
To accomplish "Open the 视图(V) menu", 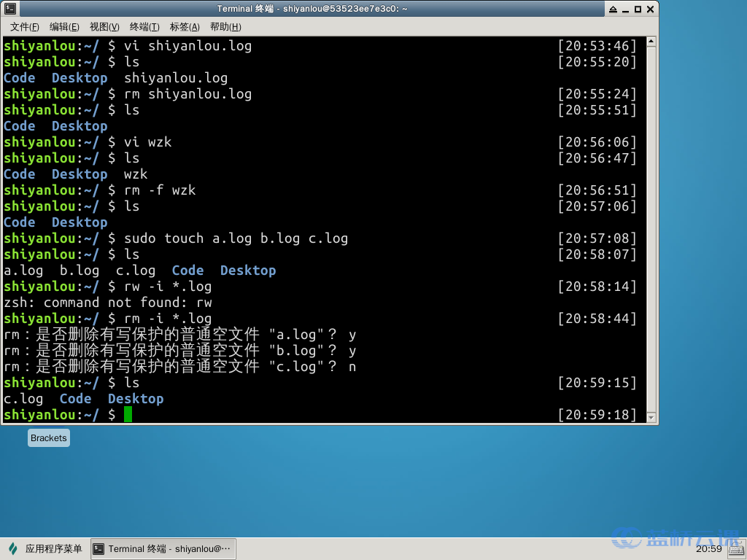I will click(104, 27).
